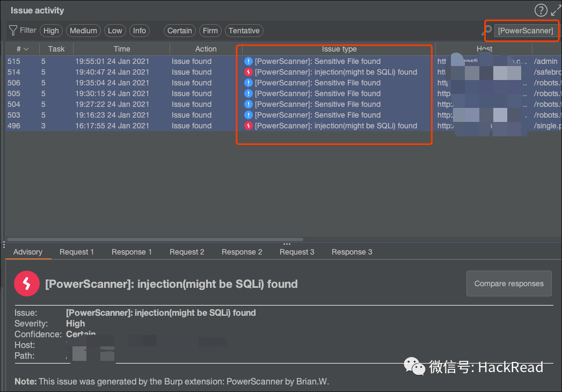The image size is (562, 392).
Task: Select issue row 503 time 19:16:23
Action: (x=283, y=115)
